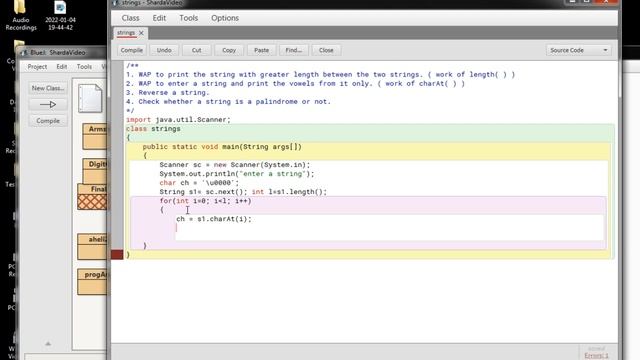Click the Undo toolbar button
The width and height of the screenshot is (640, 360).
tap(164, 50)
